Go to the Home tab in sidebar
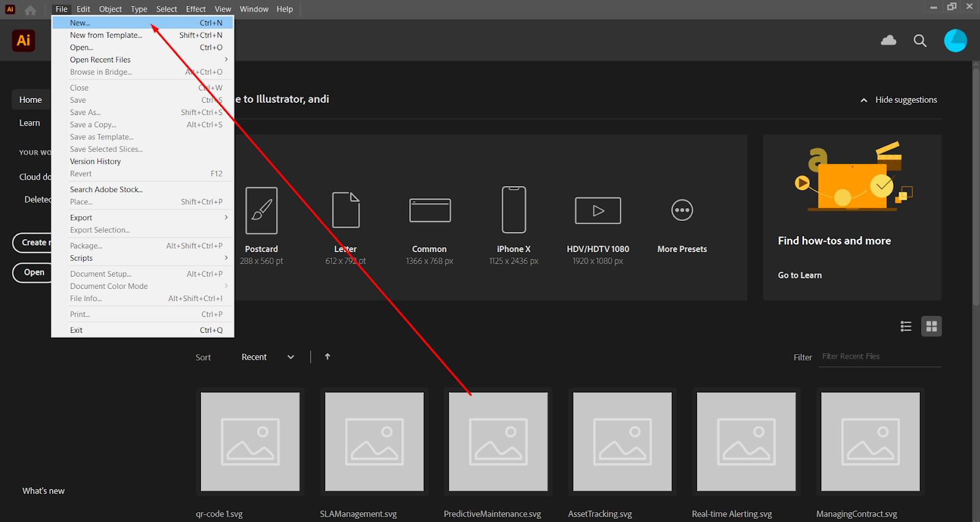This screenshot has width=980, height=522. pyautogui.click(x=31, y=100)
